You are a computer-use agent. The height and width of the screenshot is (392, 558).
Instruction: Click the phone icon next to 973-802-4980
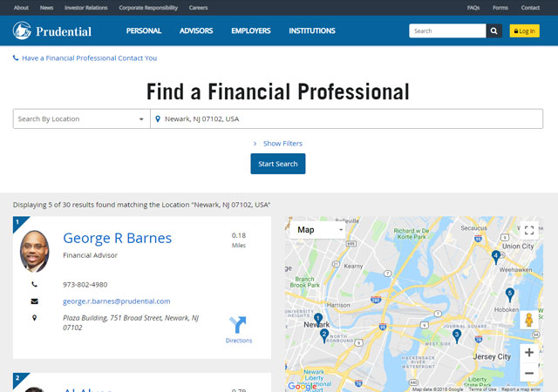point(34,284)
